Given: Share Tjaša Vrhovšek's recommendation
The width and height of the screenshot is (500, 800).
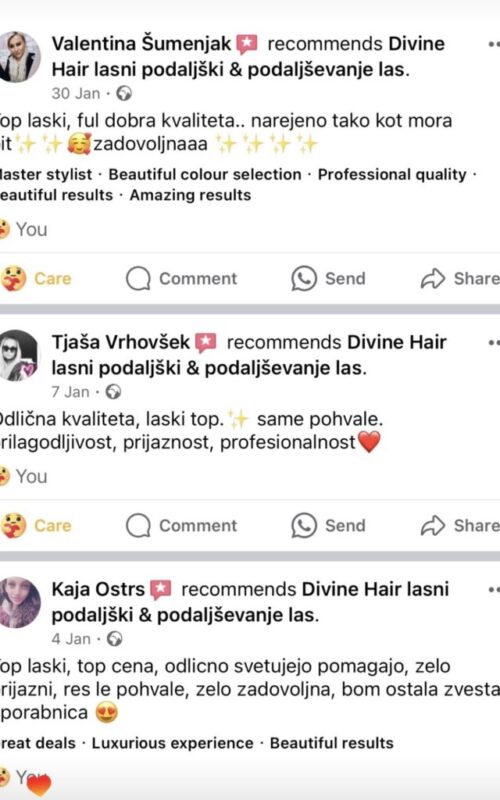Looking at the screenshot, I should (460, 526).
